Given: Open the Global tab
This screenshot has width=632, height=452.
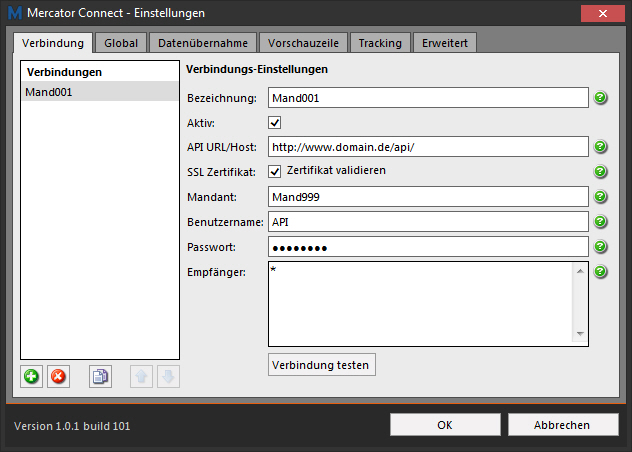Looking at the screenshot, I should [x=121, y=43].
